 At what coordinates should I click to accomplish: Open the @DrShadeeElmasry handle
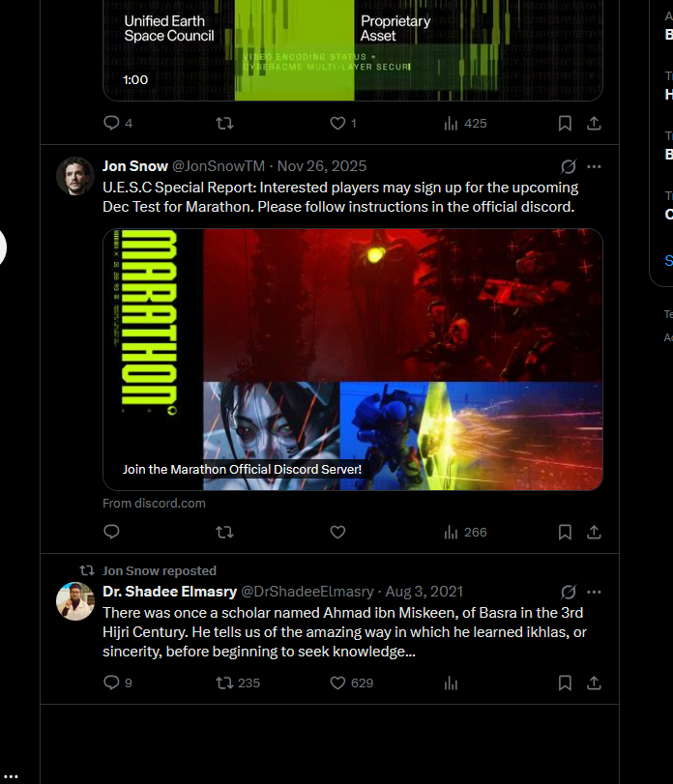tap(307, 592)
